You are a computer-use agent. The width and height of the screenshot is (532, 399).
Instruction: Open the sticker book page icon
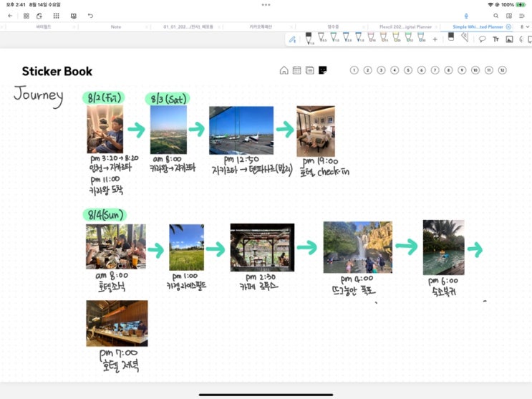(x=322, y=70)
